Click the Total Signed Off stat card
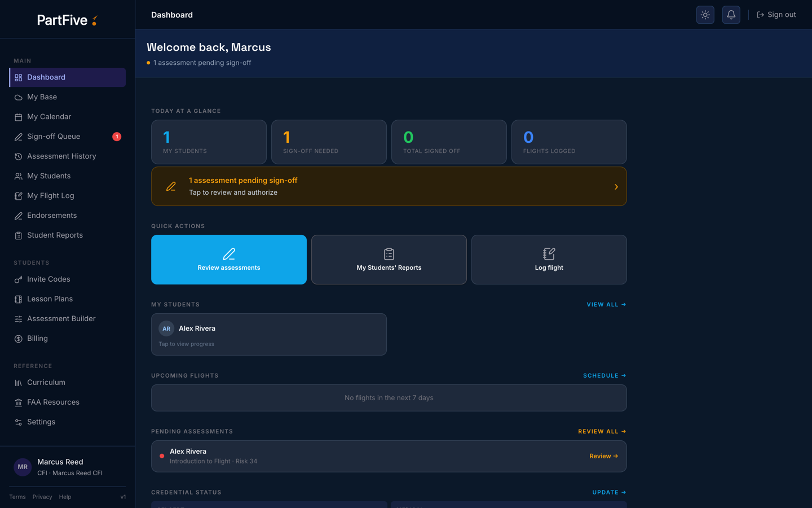812x508 pixels. pyautogui.click(x=449, y=142)
